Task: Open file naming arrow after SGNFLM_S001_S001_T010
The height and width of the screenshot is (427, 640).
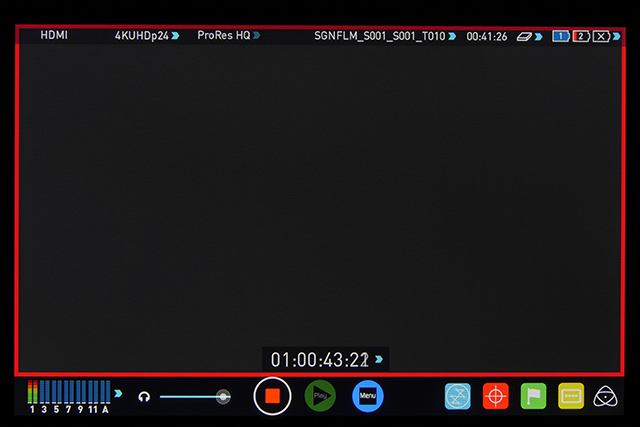Action: point(452,36)
